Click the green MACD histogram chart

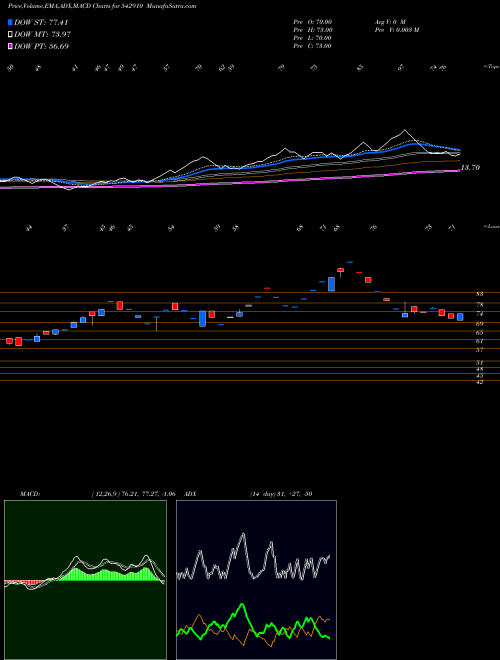click(x=85, y=580)
